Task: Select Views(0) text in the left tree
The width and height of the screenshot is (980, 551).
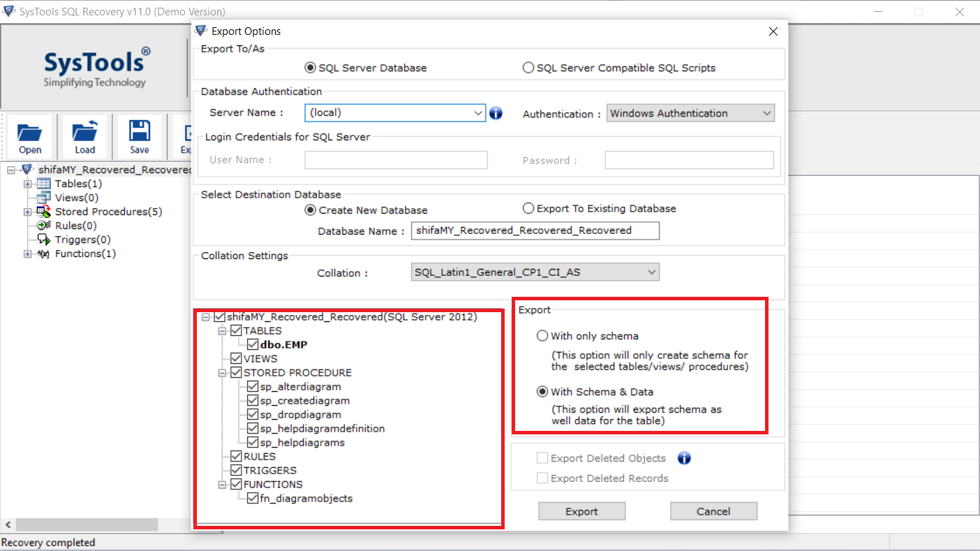Action: click(77, 198)
